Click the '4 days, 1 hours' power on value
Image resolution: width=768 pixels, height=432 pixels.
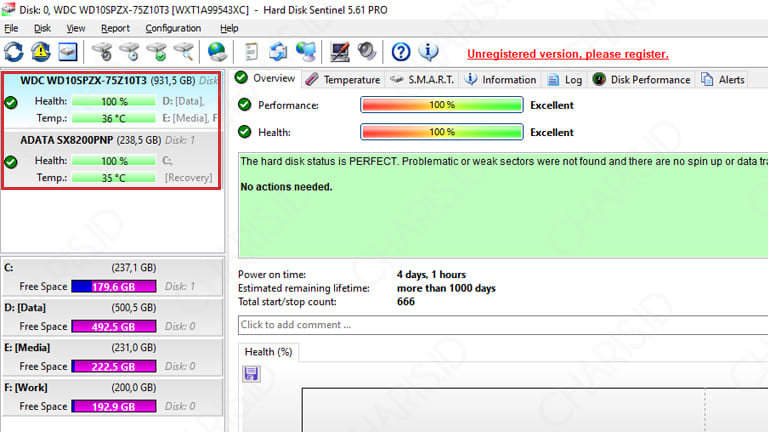[431, 275]
